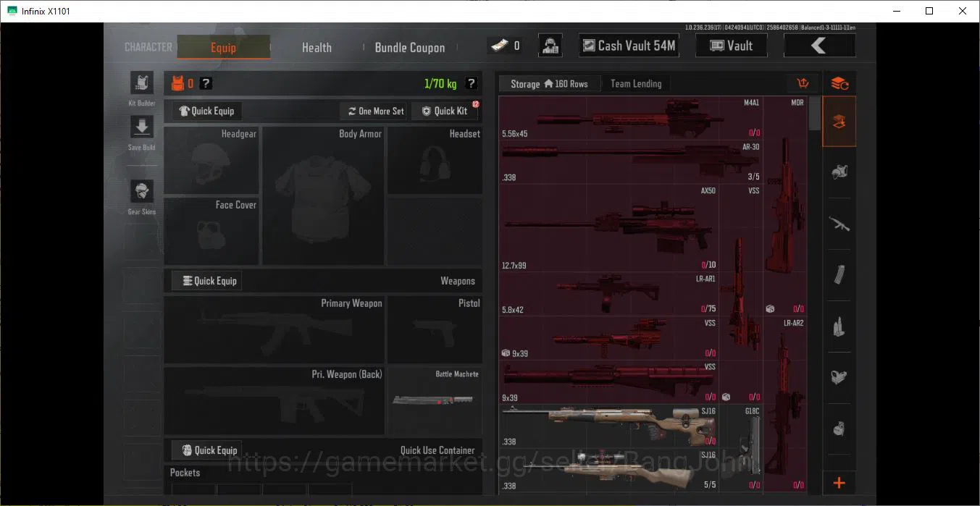
Task: Click the Save Build icon
Action: point(141,127)
